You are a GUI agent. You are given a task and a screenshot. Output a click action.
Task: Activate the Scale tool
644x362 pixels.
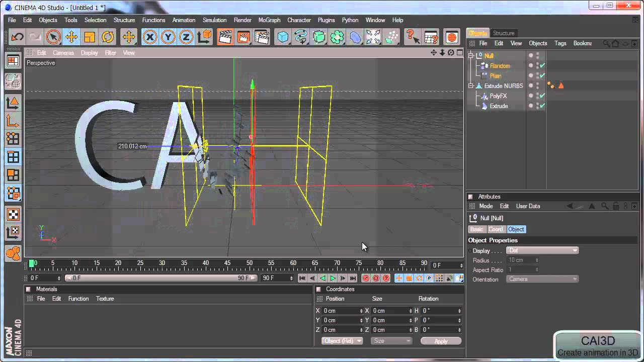(x=90, y=37)
